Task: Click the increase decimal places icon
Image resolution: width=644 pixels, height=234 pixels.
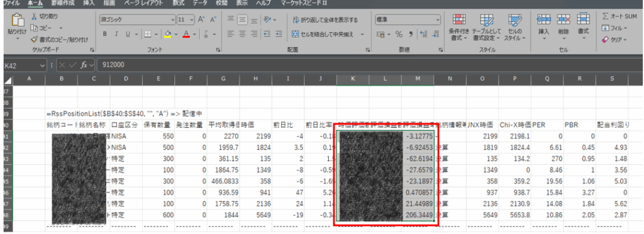Action: click(425, 35)
